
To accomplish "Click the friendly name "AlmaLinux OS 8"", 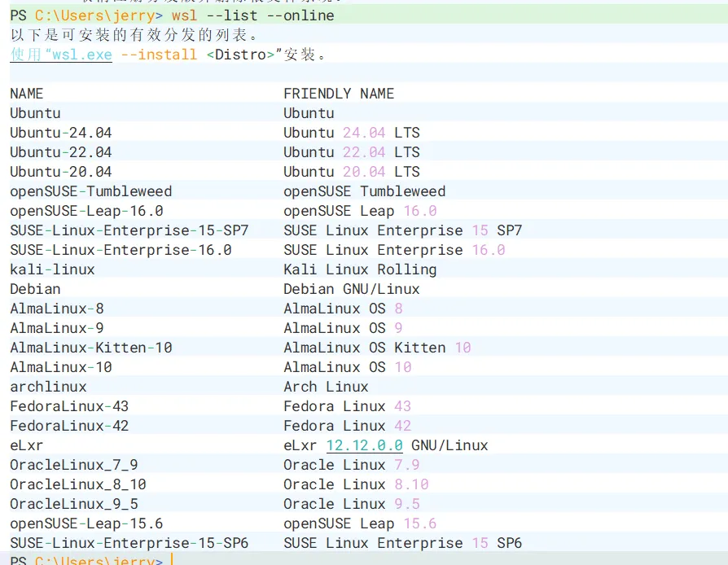I will [x=343, y=309].
